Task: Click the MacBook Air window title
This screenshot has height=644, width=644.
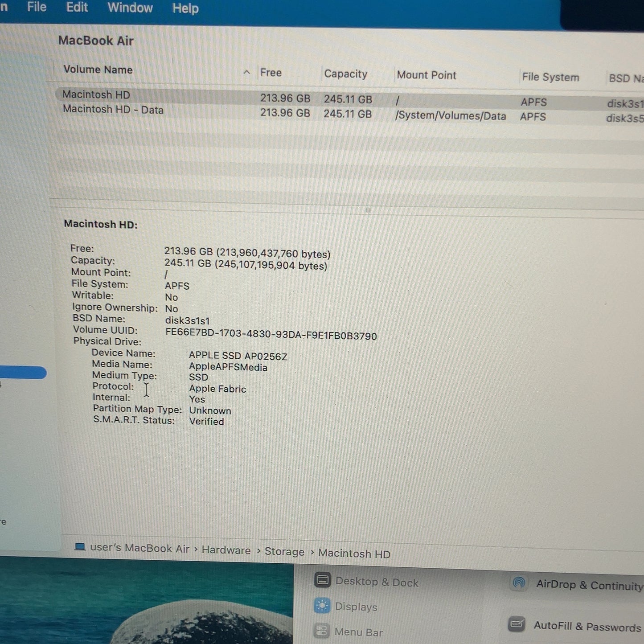Action: pos(96,41)
